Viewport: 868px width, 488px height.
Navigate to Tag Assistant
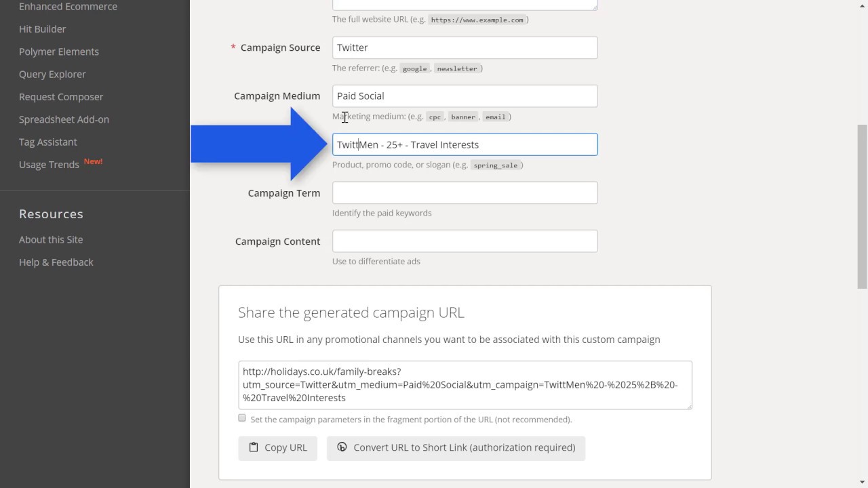[47, 142]
